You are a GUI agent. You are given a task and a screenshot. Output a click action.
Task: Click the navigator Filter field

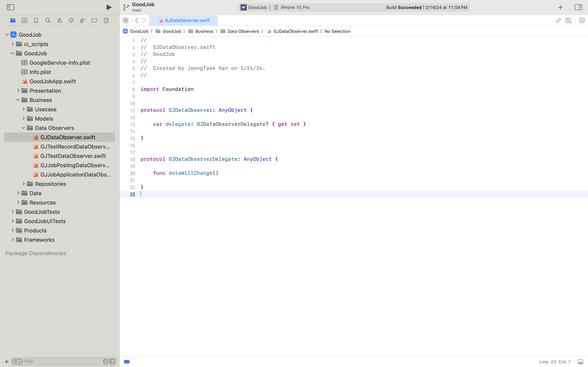click(x=61, y=361)
